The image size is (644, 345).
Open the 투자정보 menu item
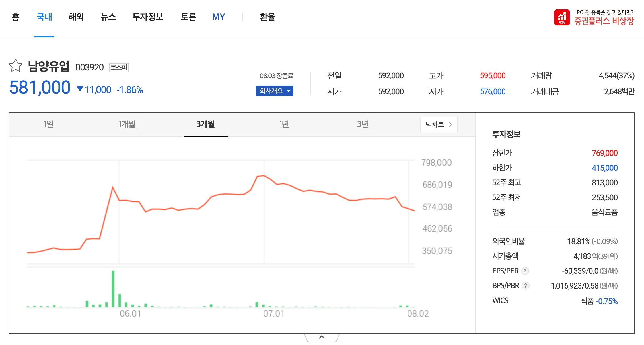(x=148, y=17)
